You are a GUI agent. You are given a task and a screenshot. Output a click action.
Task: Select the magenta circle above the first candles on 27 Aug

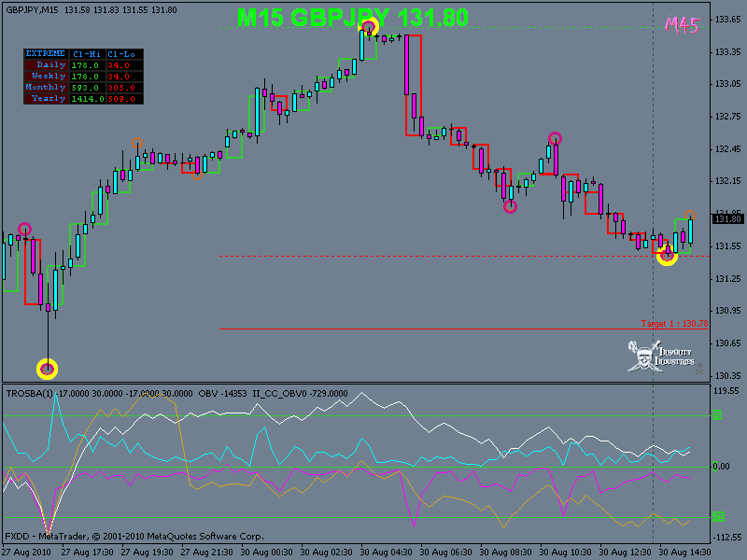point(25,229)
